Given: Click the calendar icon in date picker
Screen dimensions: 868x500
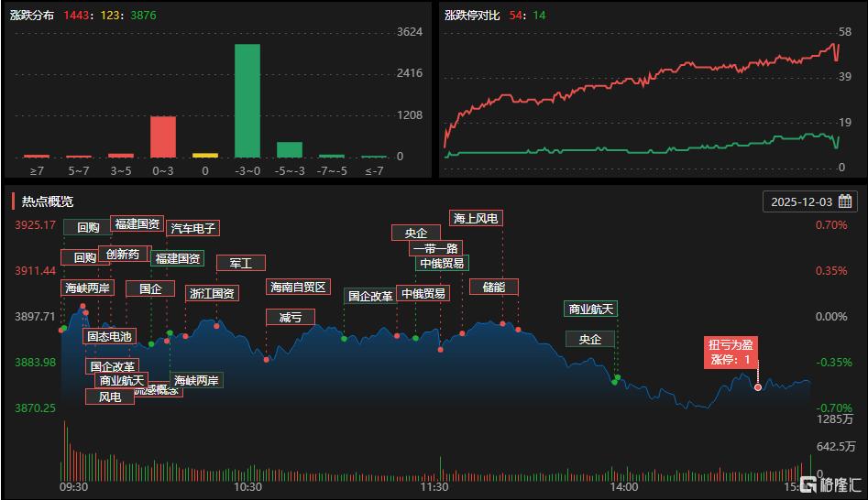Looking at the screenshot, I should click(844, 201).
